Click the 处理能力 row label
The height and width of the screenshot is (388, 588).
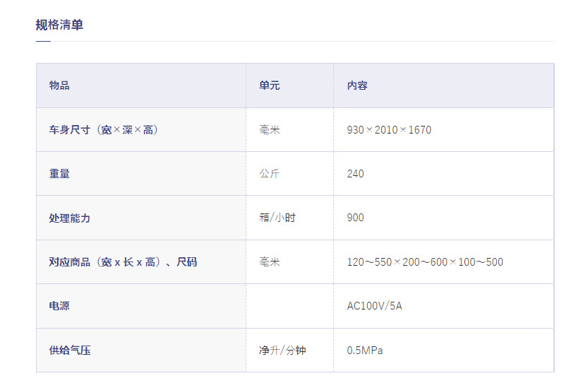coord(69,218)
